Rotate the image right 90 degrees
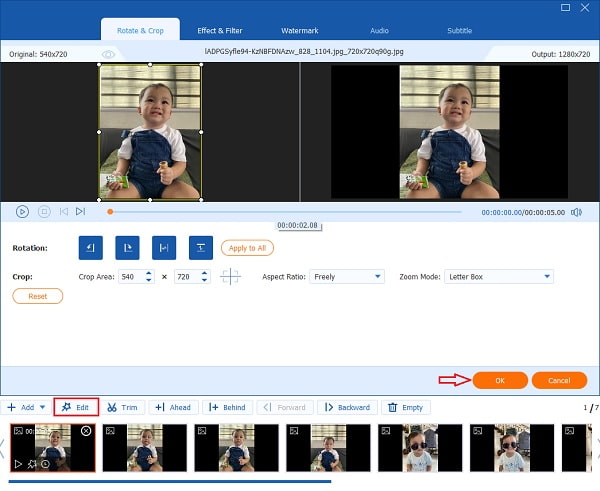The width and height of the screenshot is (600, 491). [x=127, y=248]
